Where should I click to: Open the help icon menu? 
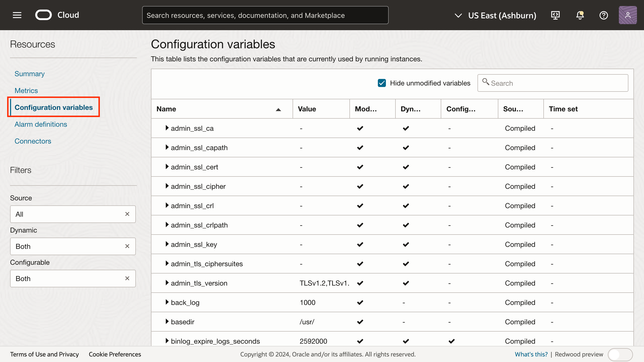[x=604, y=15]
